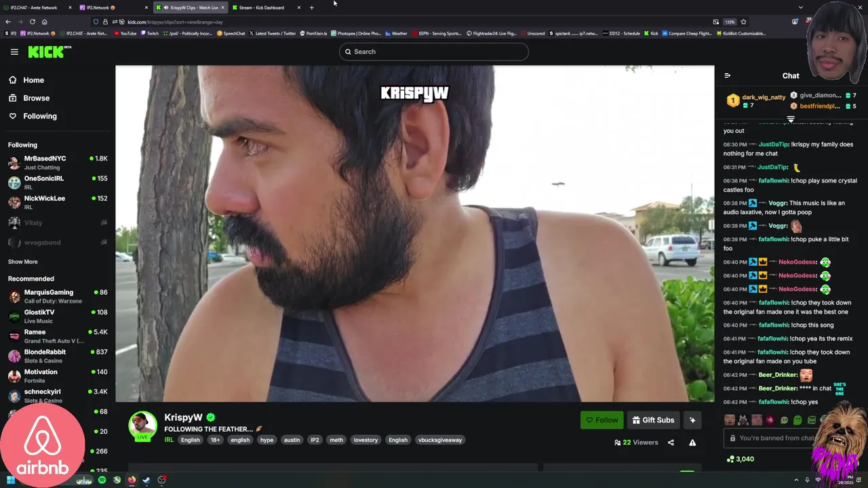Click the IP2 stream tag

315,440
